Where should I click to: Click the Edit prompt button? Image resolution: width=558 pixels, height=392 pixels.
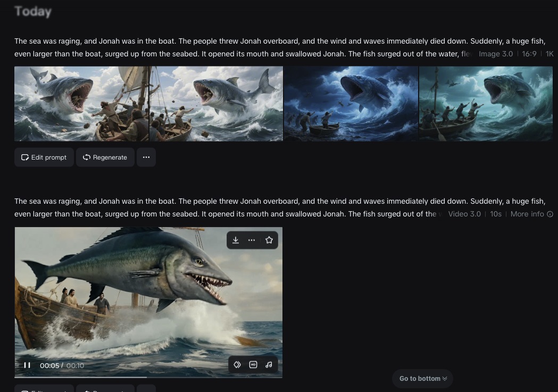click(44, 157)
